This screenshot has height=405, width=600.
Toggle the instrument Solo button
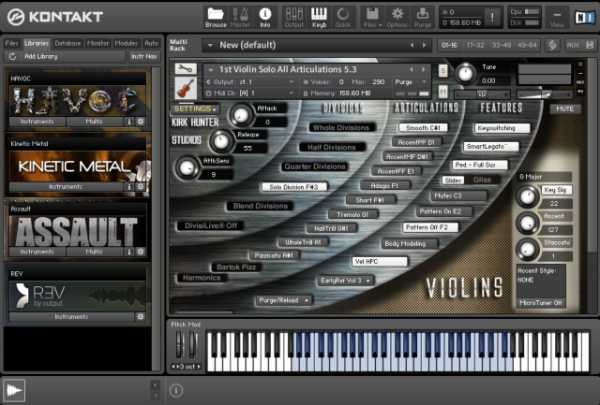tap(443, 70)
